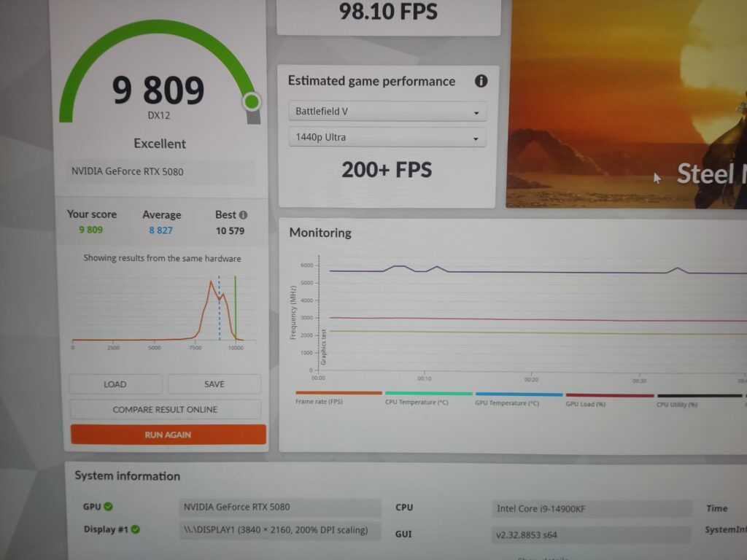Click the Intel Core i9-14900KF CPU field
Image resolution: width=747 pixels, height=560 pixels.
[592, 508]
